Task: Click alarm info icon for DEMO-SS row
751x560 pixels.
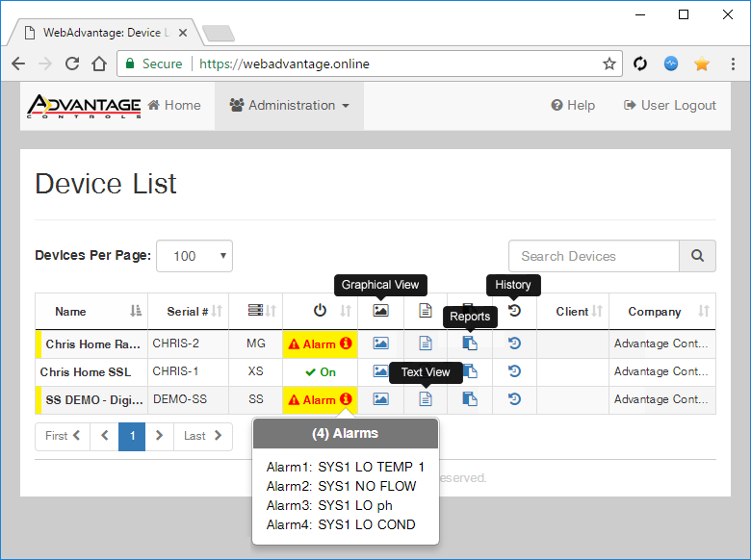Action: pos(346,399)
